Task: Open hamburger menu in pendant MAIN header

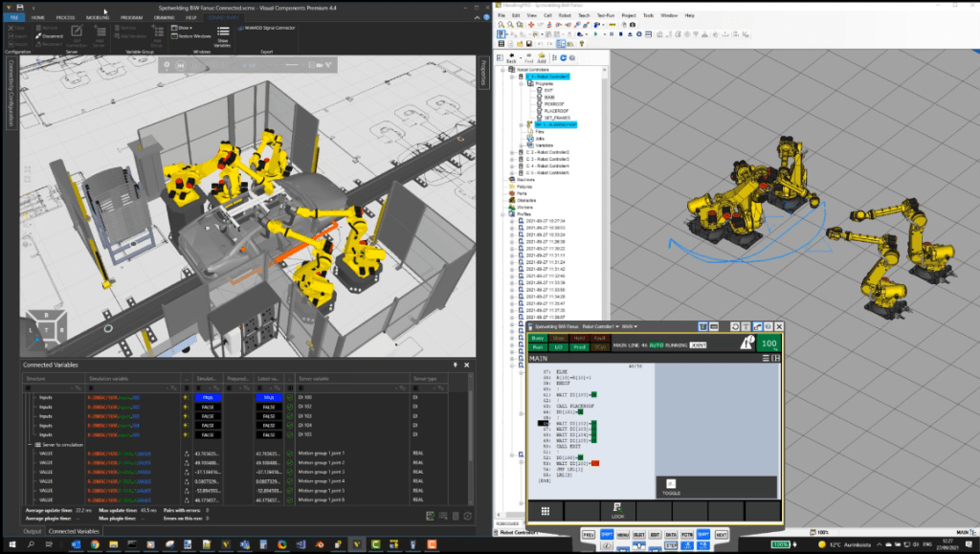Action: 766,359
